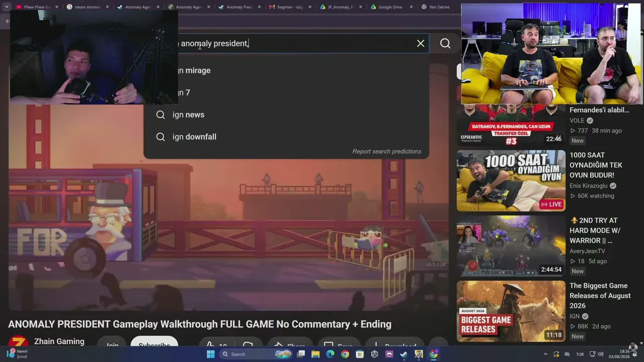Close the 'fragman' Gmail tab
Image resolution: width=644 pixels, height=362 pixels.
pos(310,7)
